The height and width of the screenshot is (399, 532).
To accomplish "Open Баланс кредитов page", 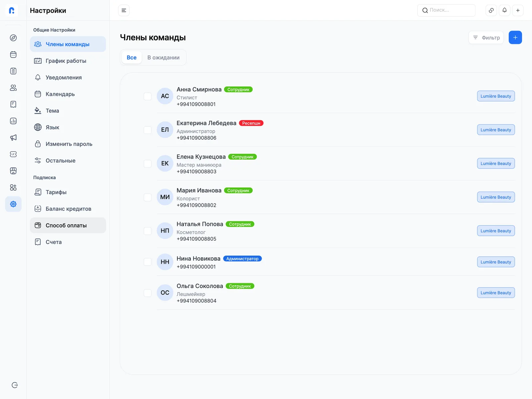I will click(68, 209).
